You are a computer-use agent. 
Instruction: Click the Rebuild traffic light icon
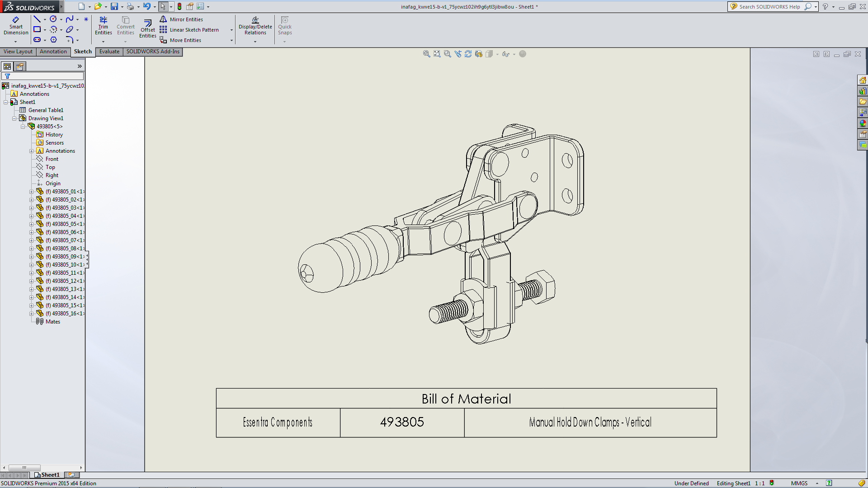coord(179,6)
